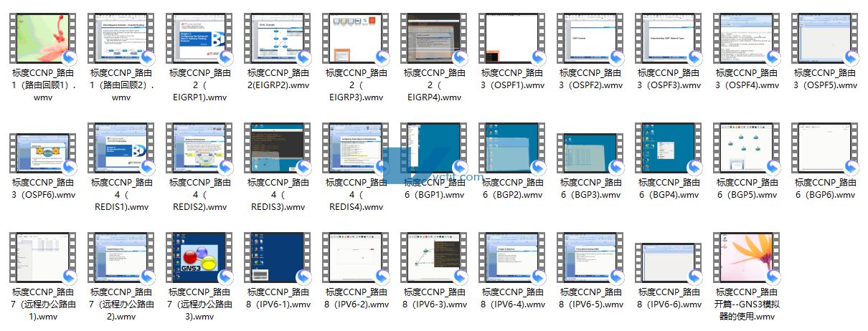The width and height of the screenshot is (868, 331).
Task: Click file name text 路由4（REDIS3).wmv
Action: click(x=278, y=195)
